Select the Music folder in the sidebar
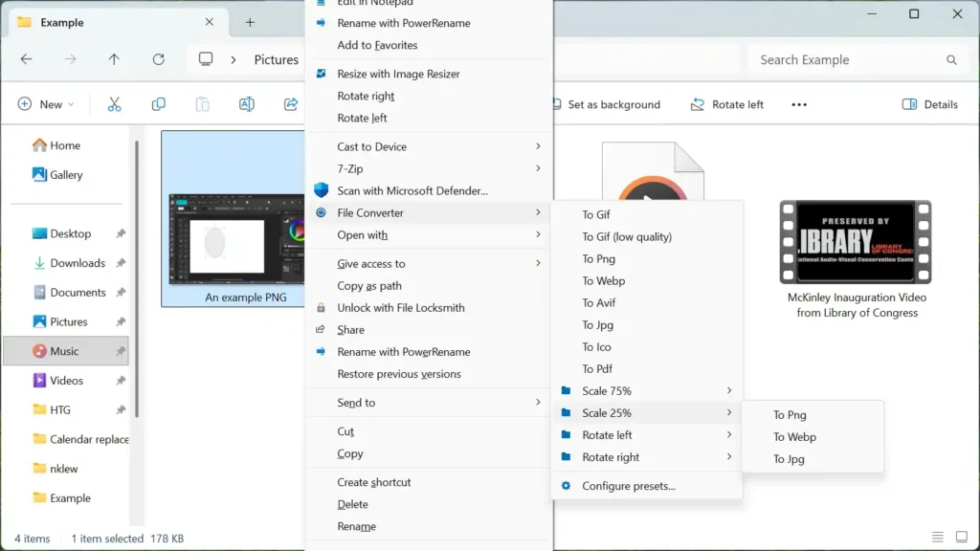The height and width of the screenshot is (551, 980). pos(60,350)
